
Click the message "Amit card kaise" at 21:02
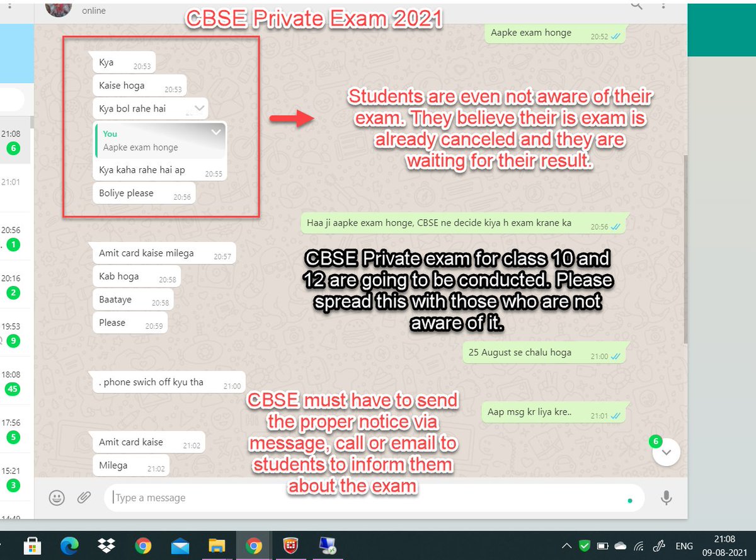pos(149,442)
